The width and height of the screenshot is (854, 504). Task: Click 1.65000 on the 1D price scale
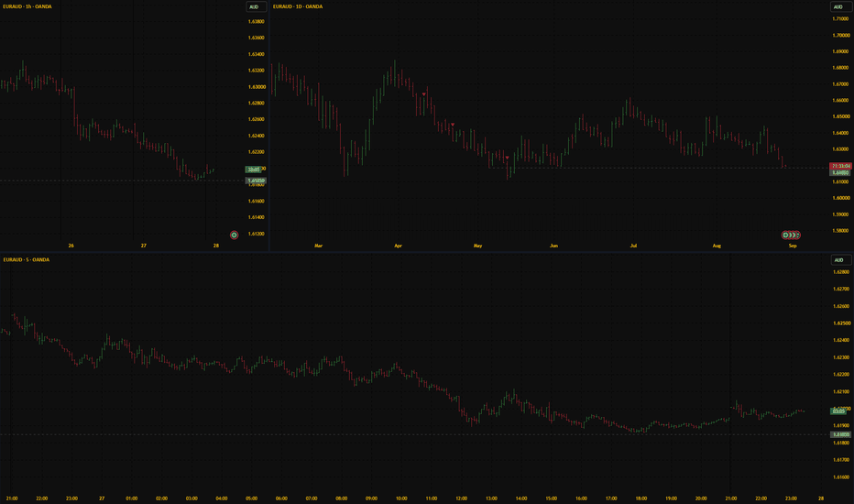click(x=840, y=116)
